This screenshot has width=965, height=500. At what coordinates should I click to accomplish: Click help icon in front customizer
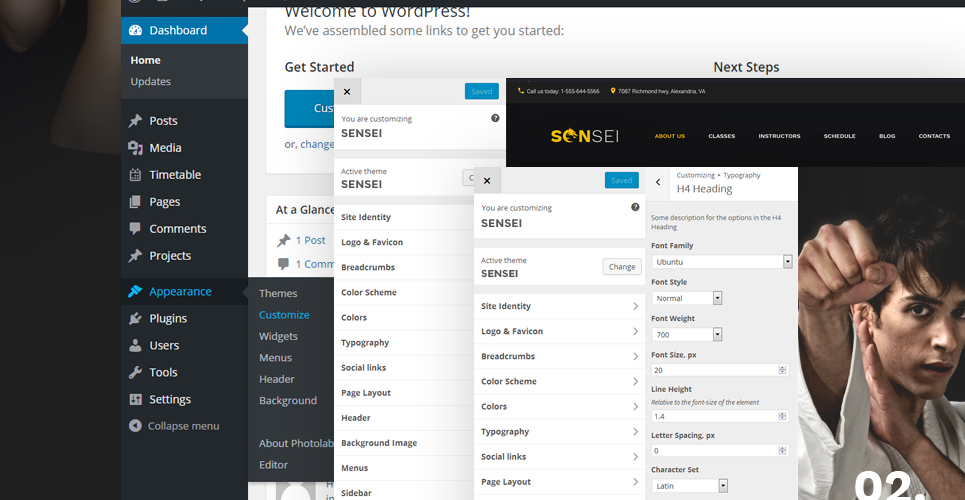(x=635, y=208)
